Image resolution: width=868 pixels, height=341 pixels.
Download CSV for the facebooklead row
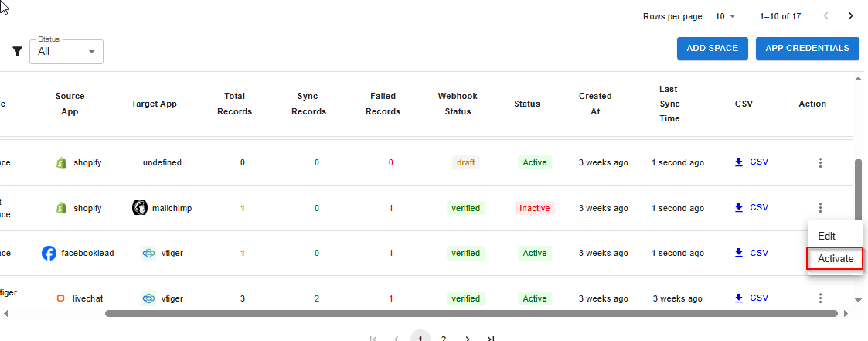coord(751,253)
